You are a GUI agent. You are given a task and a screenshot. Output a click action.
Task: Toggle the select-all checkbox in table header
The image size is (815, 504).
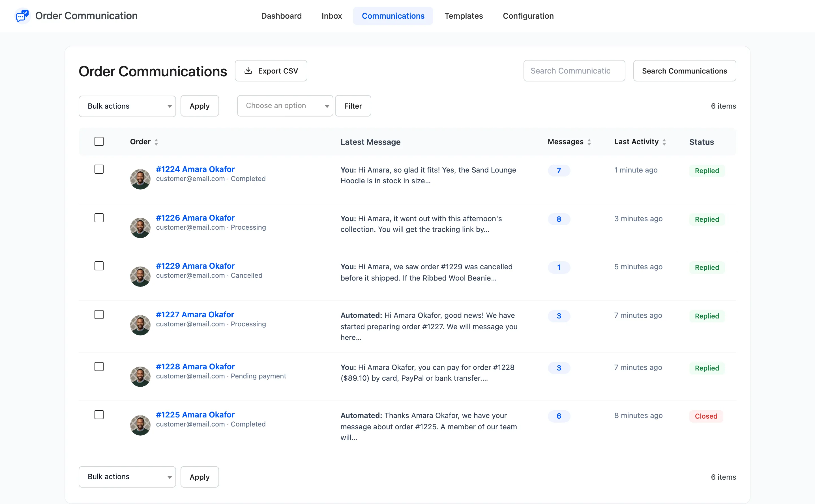pyautogui.click(x=99, y=142)
